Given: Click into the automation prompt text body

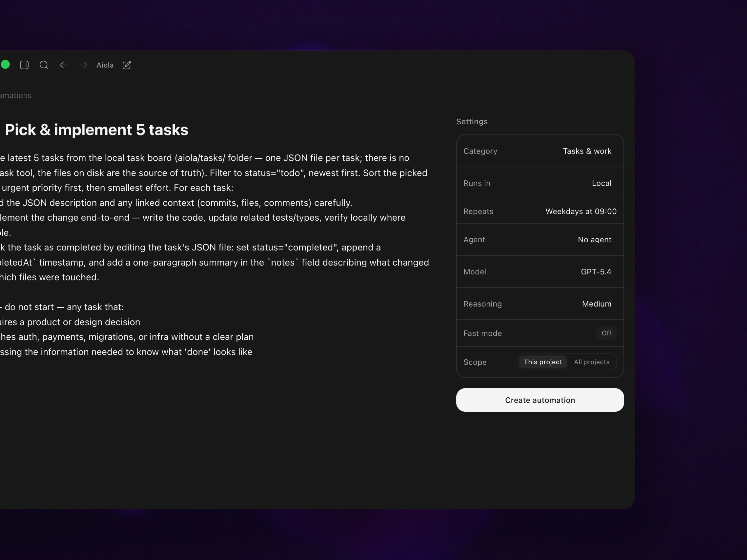Looking at the screenshot, I should [x=215, y=255].
